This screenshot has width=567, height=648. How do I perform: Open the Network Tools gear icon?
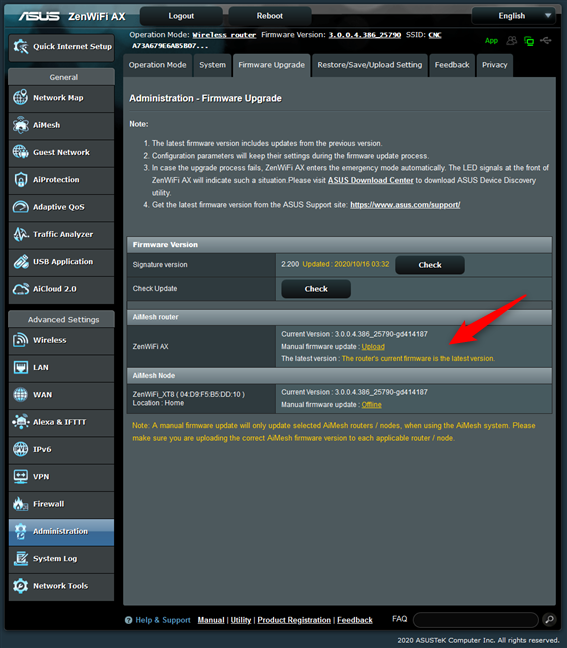point(21,586)
